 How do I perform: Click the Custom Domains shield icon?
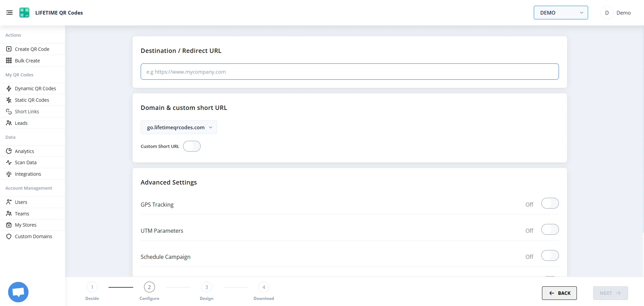[x=9, y=236]
